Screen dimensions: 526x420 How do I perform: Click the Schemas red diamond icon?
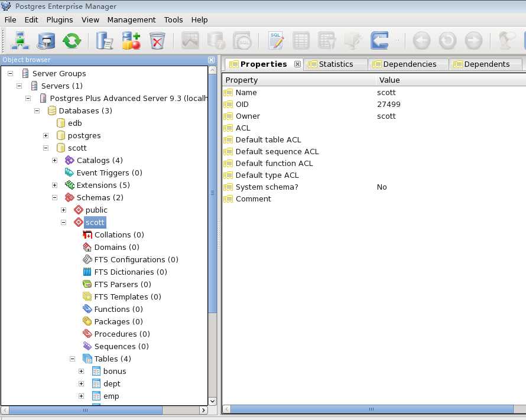69,197
